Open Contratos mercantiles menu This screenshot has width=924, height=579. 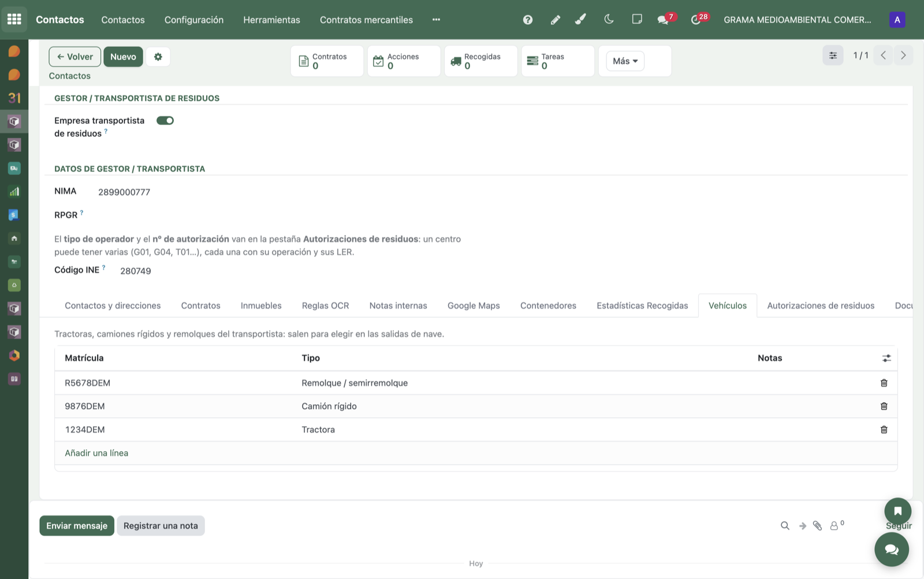[x=366, y=20]
